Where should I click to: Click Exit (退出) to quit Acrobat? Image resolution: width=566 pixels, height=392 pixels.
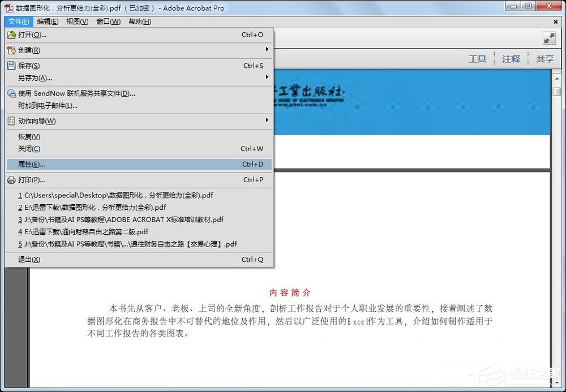click(x=28, y=259)
